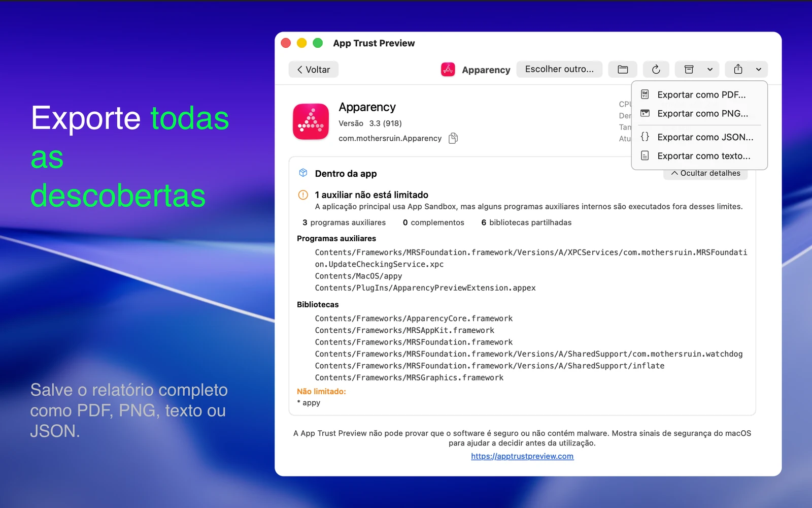This screenshot has height=508, width=812.
Task: Click the Apparency app icon in toolbar
Action: point(448,70)
